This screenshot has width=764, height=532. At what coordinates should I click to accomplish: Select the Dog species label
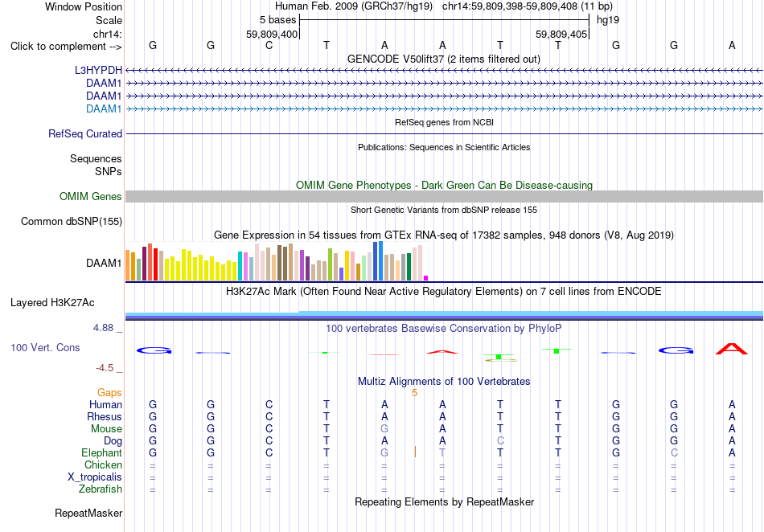(113, 441)
